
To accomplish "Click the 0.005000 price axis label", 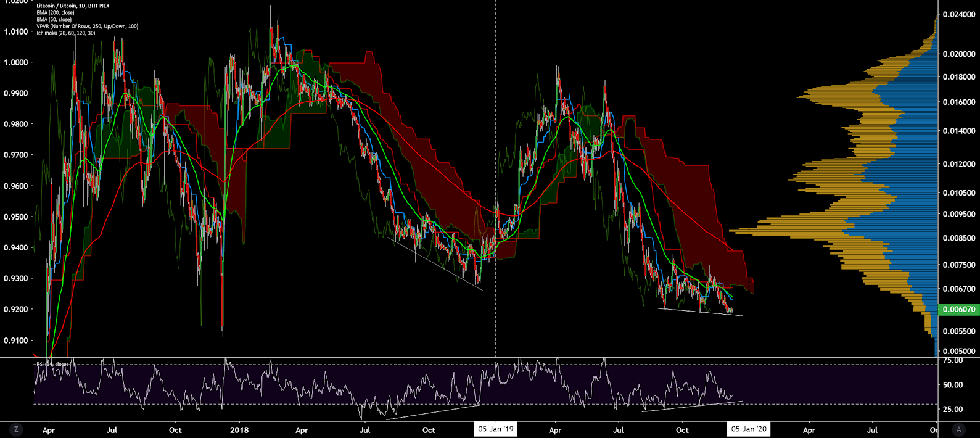I will coord(959,352).
